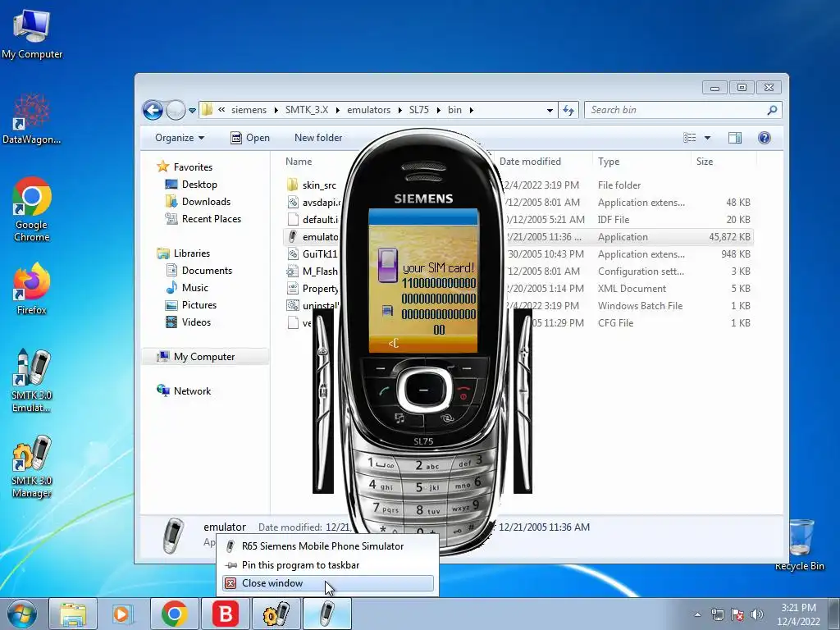
Task: Select Network in navigation pane
Action: 184,391
